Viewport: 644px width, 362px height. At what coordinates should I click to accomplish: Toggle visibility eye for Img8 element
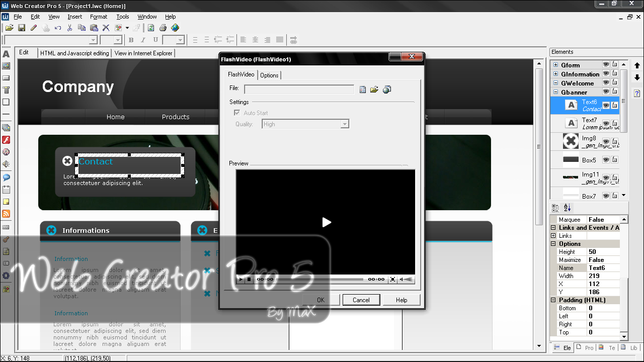pos(606,141)
